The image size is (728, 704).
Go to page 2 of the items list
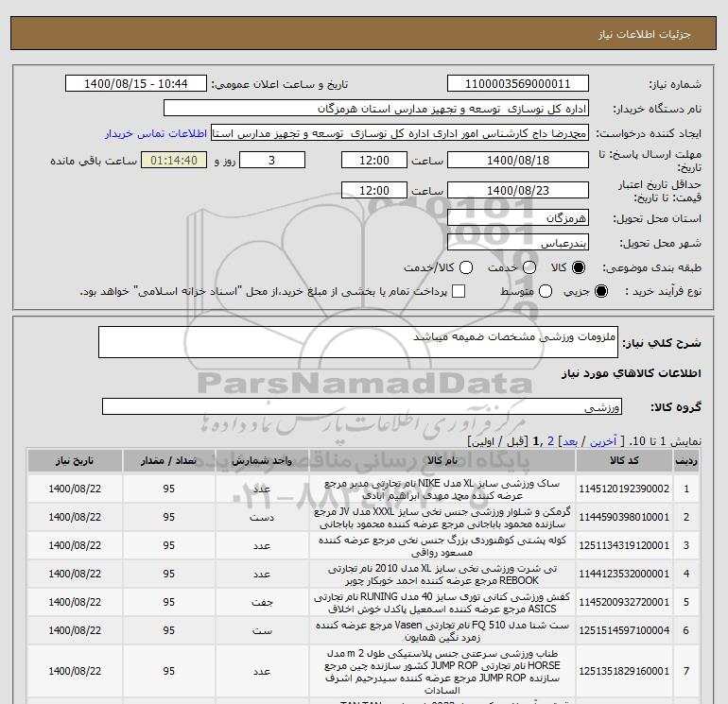coord(550,441)
